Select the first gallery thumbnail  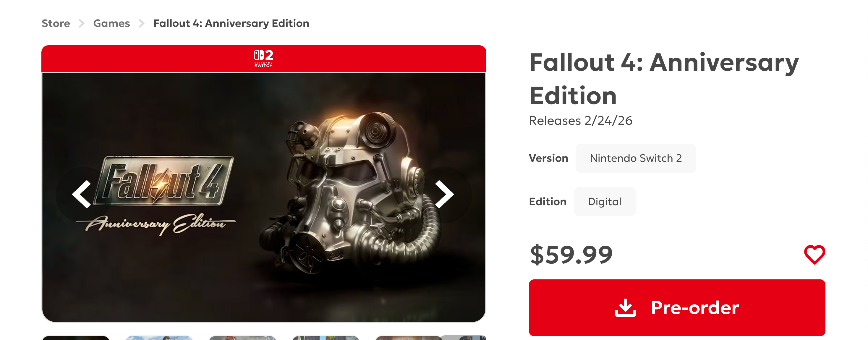76,338
